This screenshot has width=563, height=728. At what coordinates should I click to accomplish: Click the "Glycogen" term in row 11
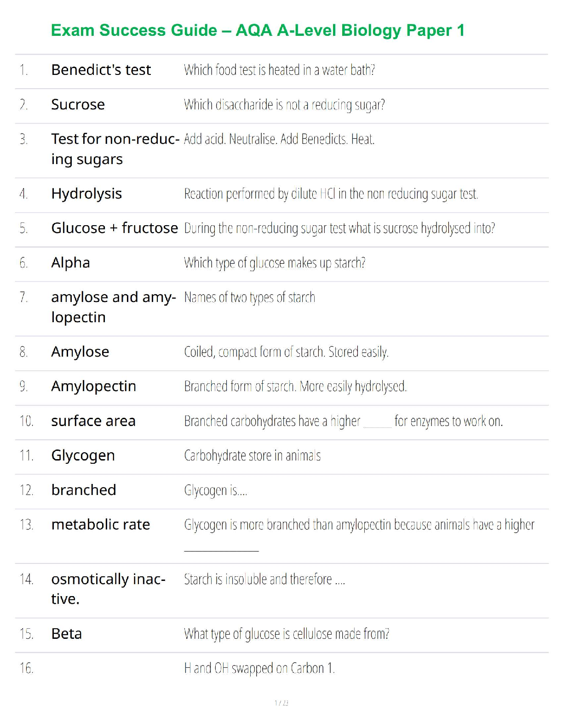[83, 455]
